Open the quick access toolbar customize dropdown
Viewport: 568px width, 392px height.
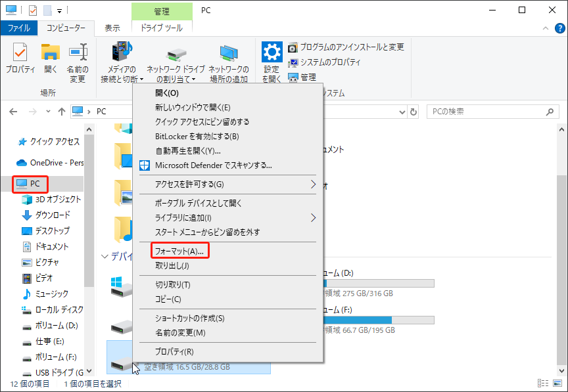tap(59, 11)
